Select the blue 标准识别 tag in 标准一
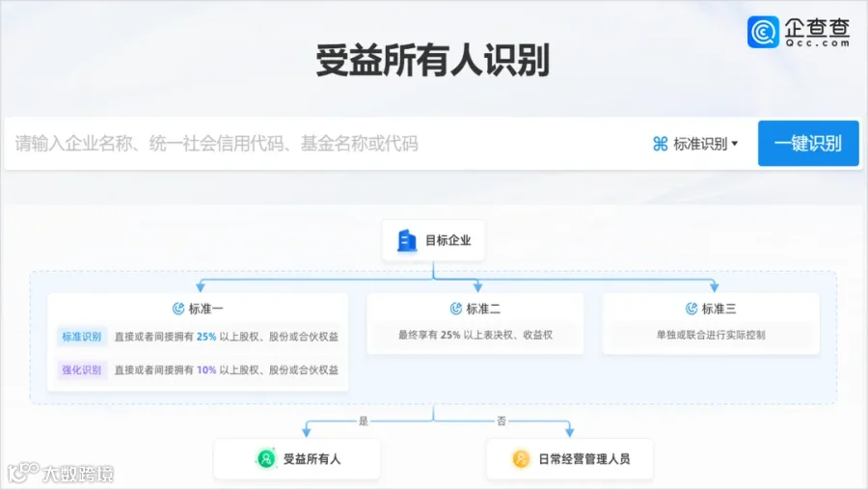The image size is (868, 490). point(81,337)
